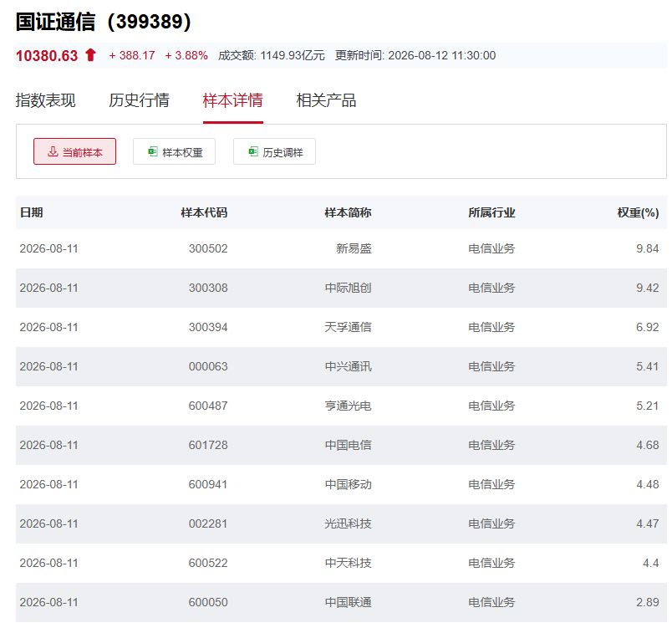
Task: Click sample name 天孚通信
Action: click(x=348, y=327)
